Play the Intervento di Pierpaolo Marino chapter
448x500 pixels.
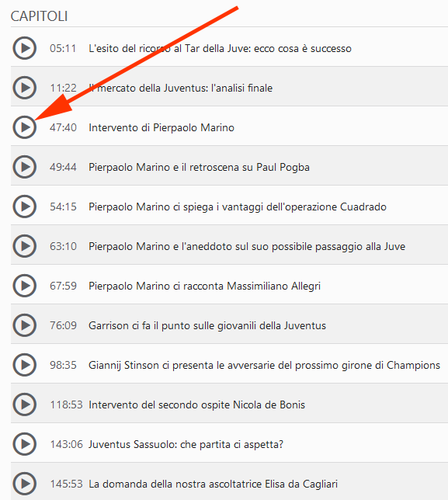pyautogui.click(x=24, y=127)
